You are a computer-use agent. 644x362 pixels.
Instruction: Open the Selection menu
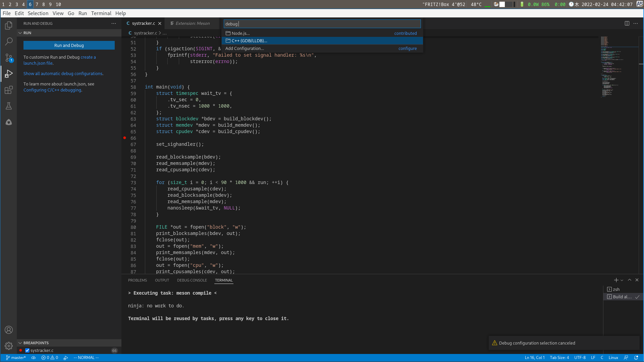tap(38, 13)
